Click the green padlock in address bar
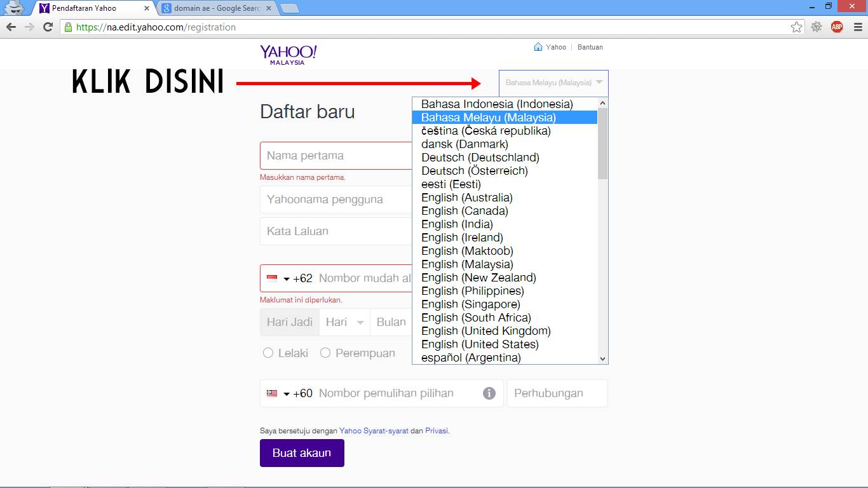Image resolution: width=868 pixels, height=488 pixels. (68, 27)
